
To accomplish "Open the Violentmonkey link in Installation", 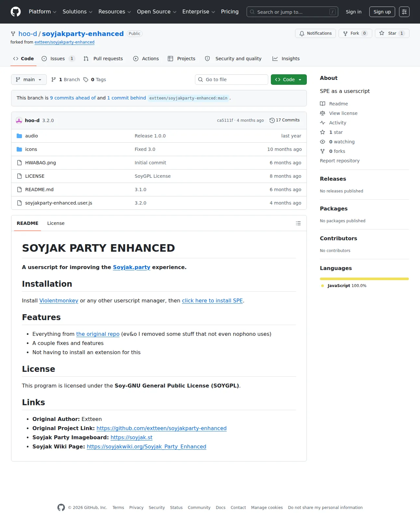I will pyautogui.click(x=59, y=300).
